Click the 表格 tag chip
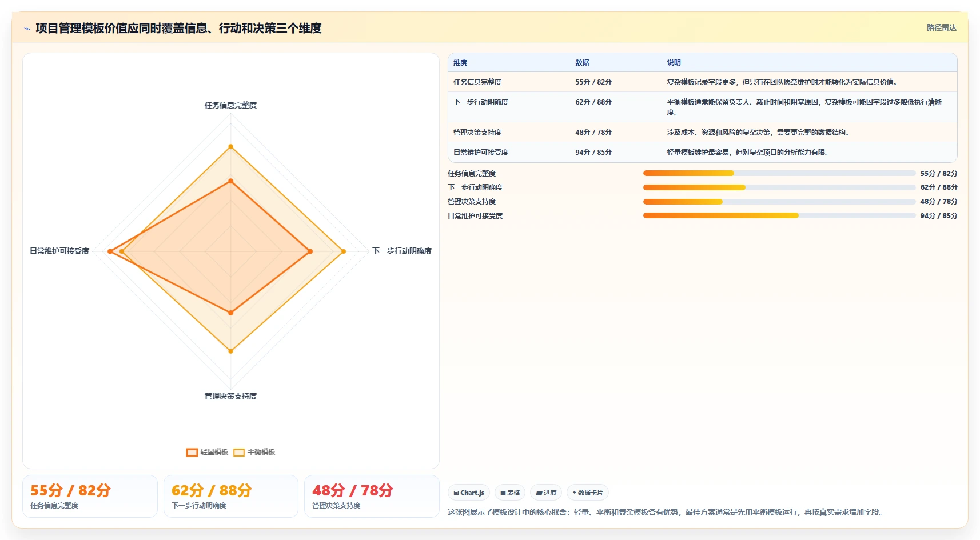 pyautogui.click(x=510, y=493)
